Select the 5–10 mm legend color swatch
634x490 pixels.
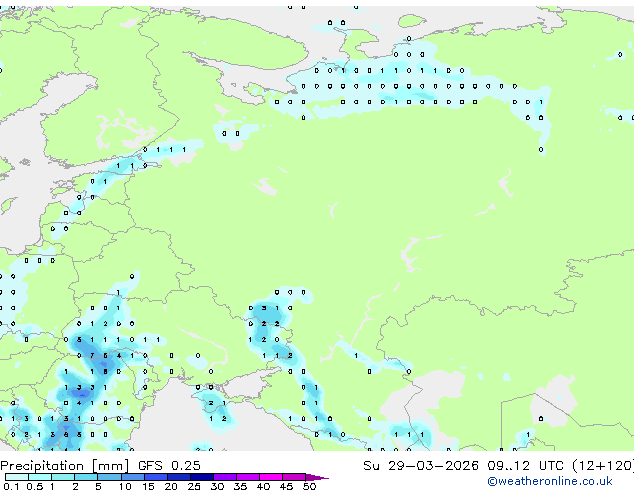[x=109, y=477]
